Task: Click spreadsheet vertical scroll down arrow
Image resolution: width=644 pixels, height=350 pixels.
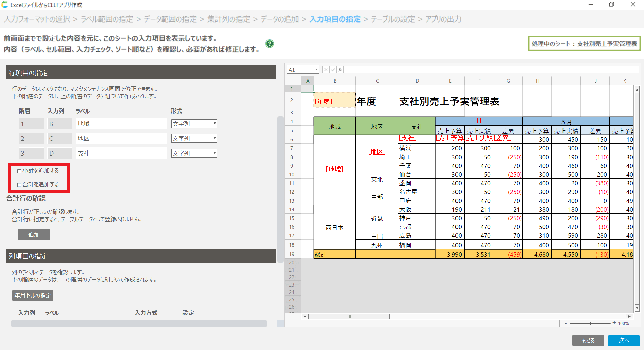Action: click(x=637, y=308)
